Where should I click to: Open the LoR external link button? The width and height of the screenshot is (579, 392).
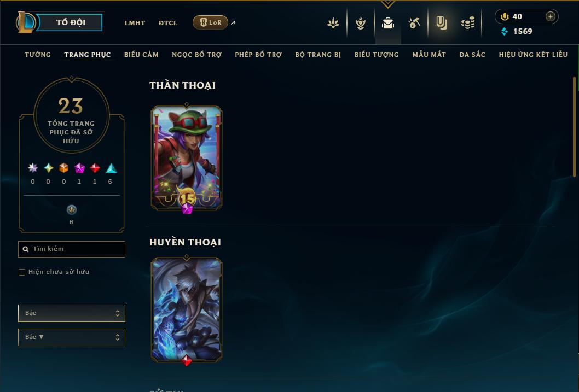tap(210, 22)
